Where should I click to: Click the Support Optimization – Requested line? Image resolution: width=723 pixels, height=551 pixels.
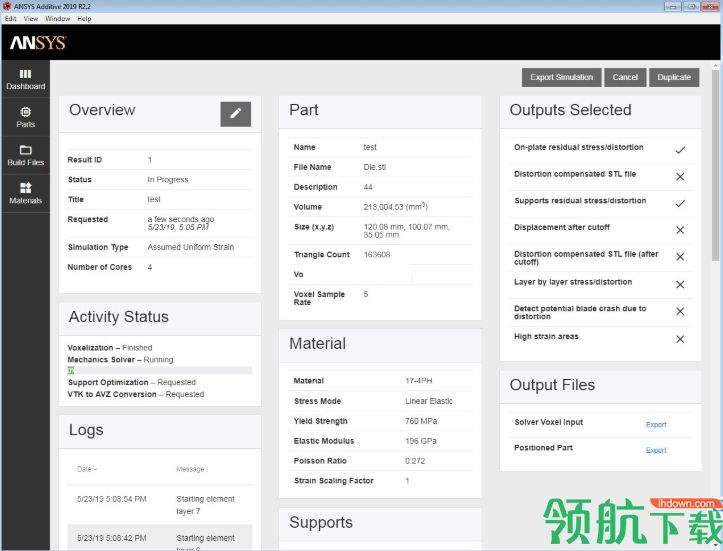[132, 382]
